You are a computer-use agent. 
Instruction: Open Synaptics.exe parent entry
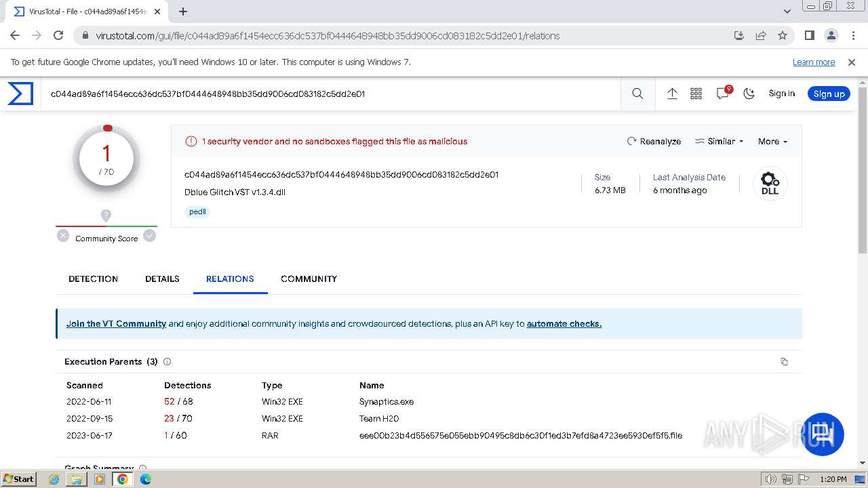(x=387, y=402)
